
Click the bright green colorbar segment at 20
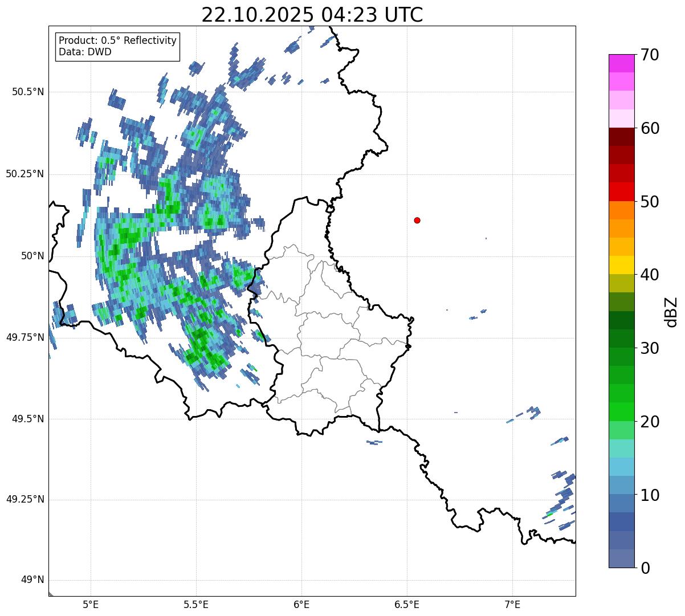coord(621,411)
